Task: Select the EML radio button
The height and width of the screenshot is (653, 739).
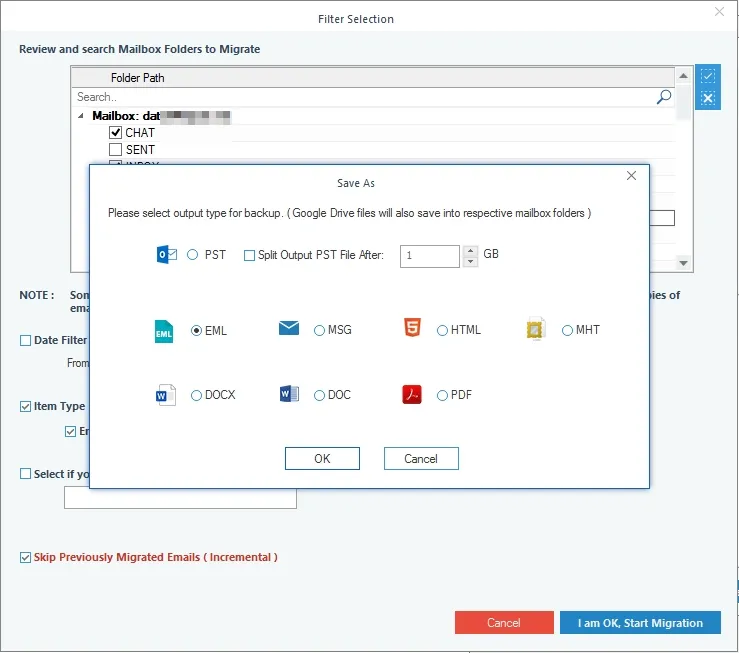Action: (196, 331)
